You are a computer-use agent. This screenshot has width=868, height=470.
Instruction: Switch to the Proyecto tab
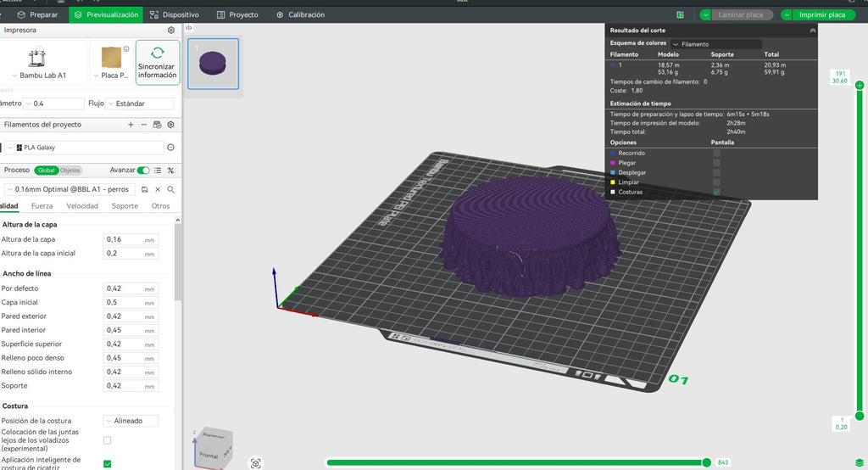coord(237,15)
